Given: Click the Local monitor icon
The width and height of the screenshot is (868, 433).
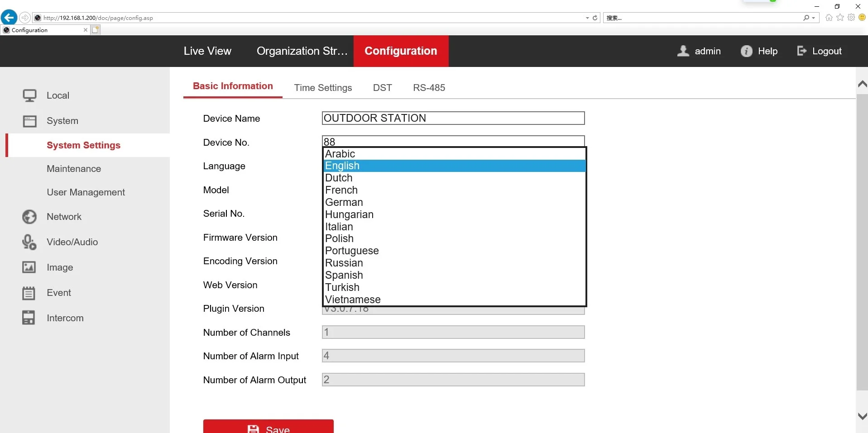Looking at the screenshot, I should (29, 95).
